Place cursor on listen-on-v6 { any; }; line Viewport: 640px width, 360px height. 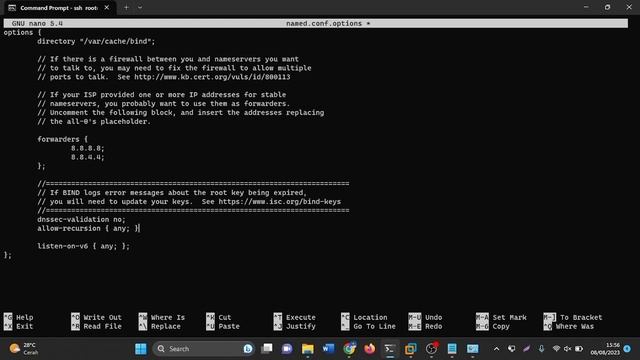tap(84, 246)
